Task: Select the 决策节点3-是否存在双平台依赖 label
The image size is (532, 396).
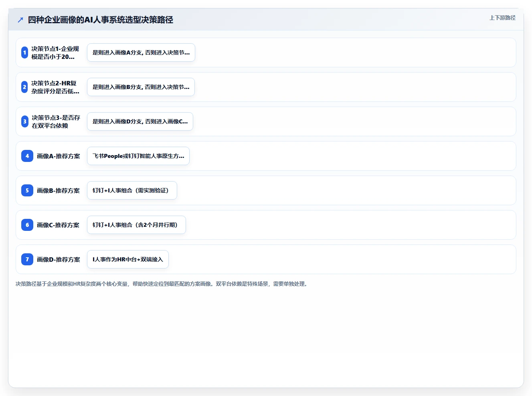Action: click(x=56, y=121)
